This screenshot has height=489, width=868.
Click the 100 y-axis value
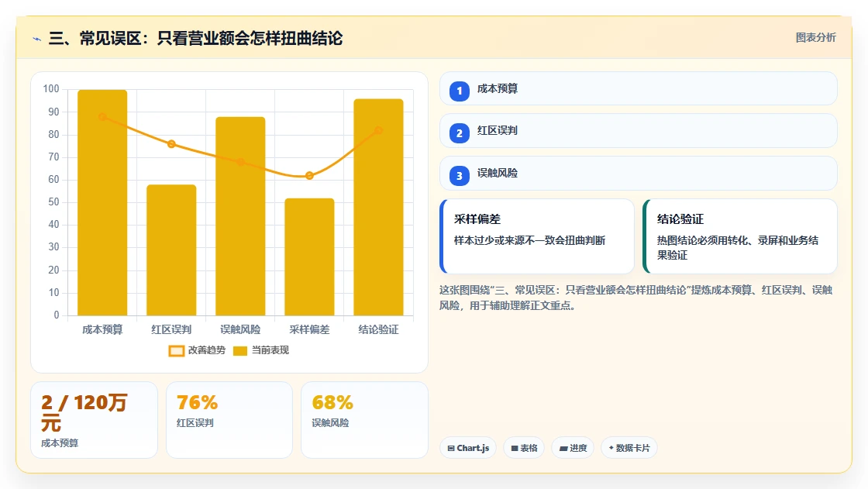[x=51, y=88]
